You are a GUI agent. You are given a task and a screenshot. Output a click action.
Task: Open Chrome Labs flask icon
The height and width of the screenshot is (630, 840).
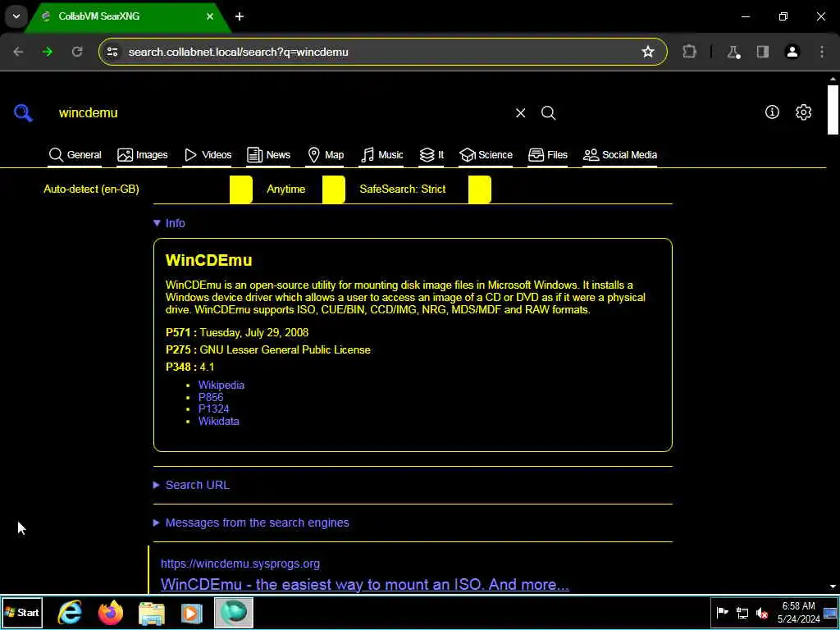pyautogui.click(x=733, y=52)
